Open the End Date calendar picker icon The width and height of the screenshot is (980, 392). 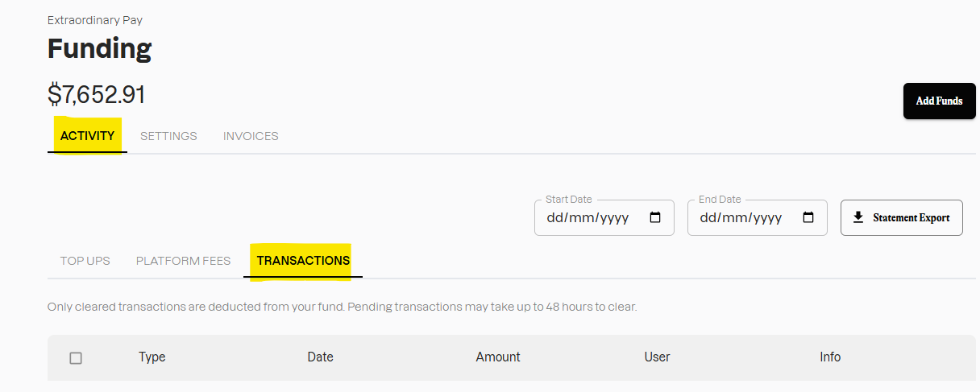808,217
